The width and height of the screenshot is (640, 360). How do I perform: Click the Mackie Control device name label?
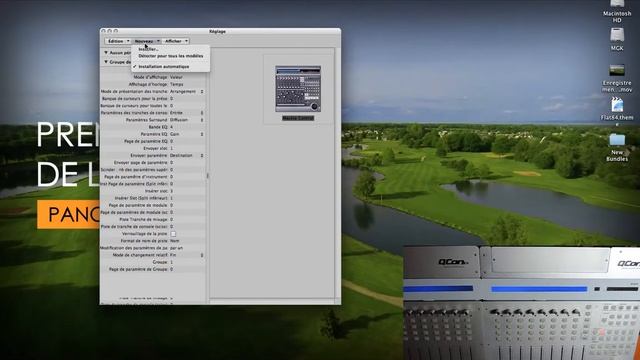click(x=298, y=118)
